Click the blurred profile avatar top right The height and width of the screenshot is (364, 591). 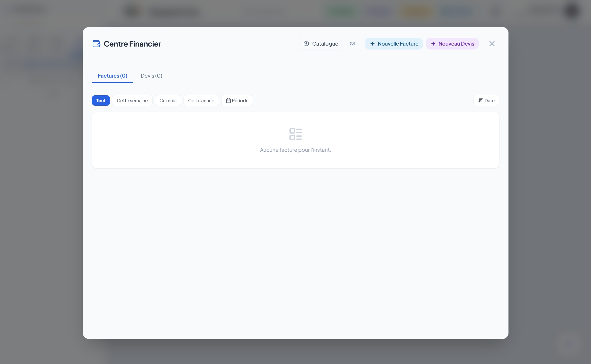tap(572, 11)
